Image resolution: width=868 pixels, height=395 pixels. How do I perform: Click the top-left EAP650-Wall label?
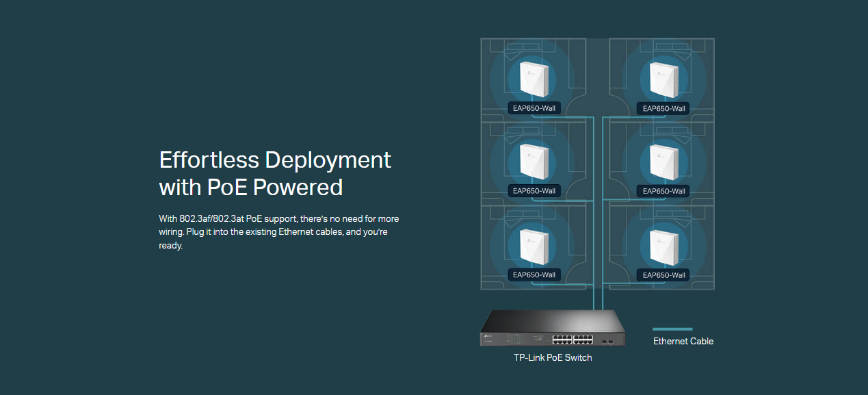coord(534,108)
